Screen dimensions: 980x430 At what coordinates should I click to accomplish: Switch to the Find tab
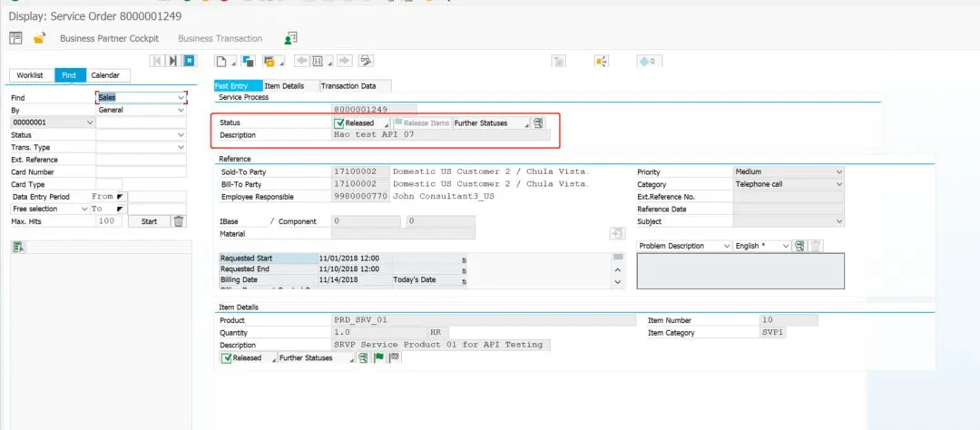69,75
